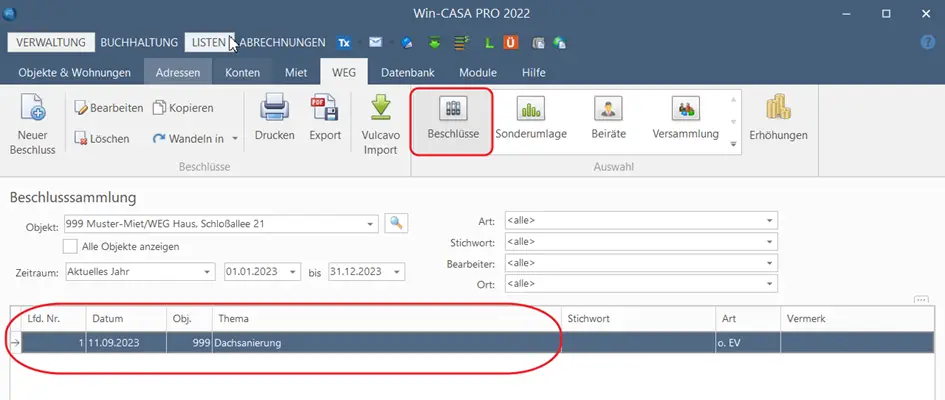
Task: Expand the Wandeln in dropdown arrow
Action: point(234,139)
